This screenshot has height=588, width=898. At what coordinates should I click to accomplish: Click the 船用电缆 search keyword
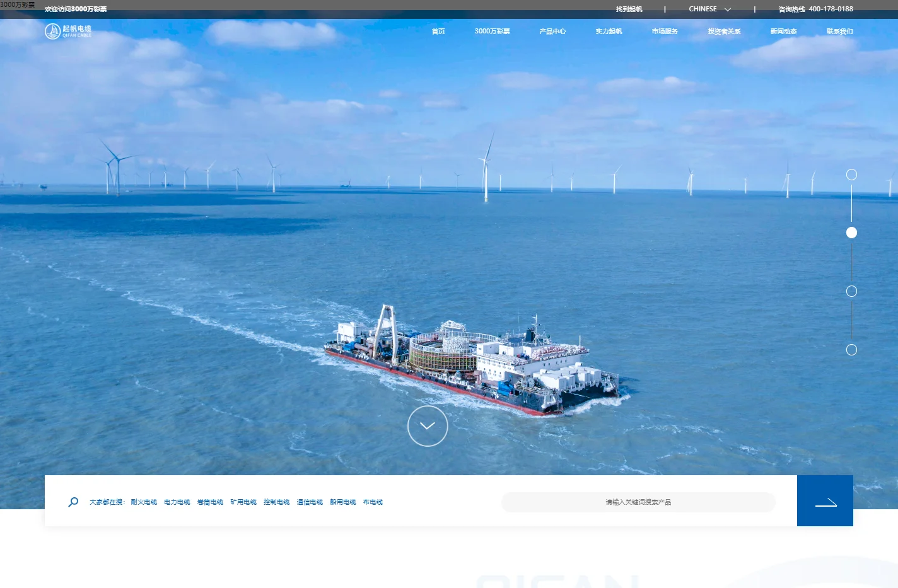click(x=343, y=502)
